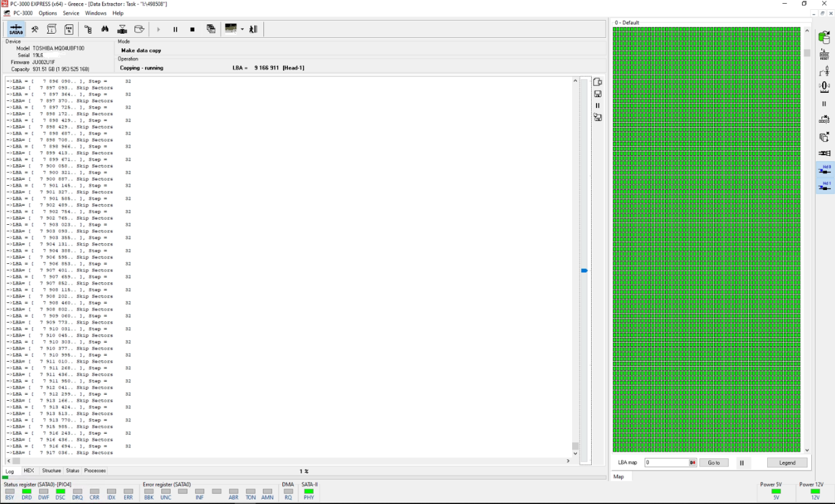Click the SATA0 port icon
This screenshot has width=835, height=504.
point(16,29)
